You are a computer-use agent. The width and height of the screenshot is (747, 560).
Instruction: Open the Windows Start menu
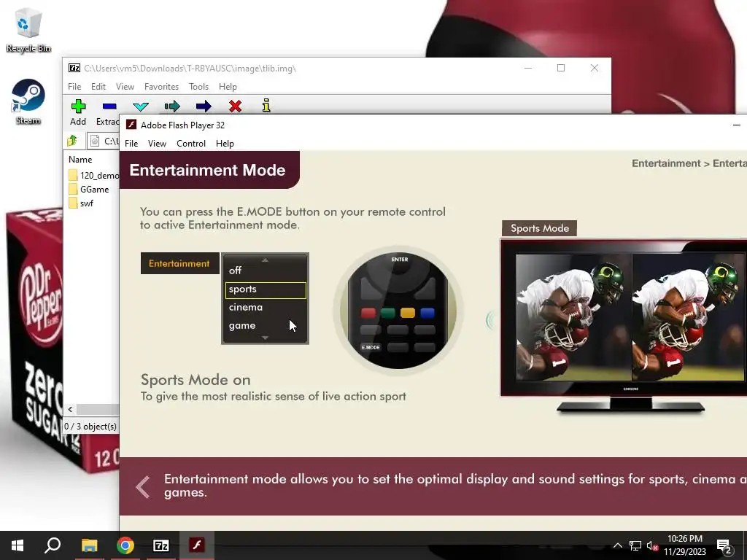coord(18,545)
